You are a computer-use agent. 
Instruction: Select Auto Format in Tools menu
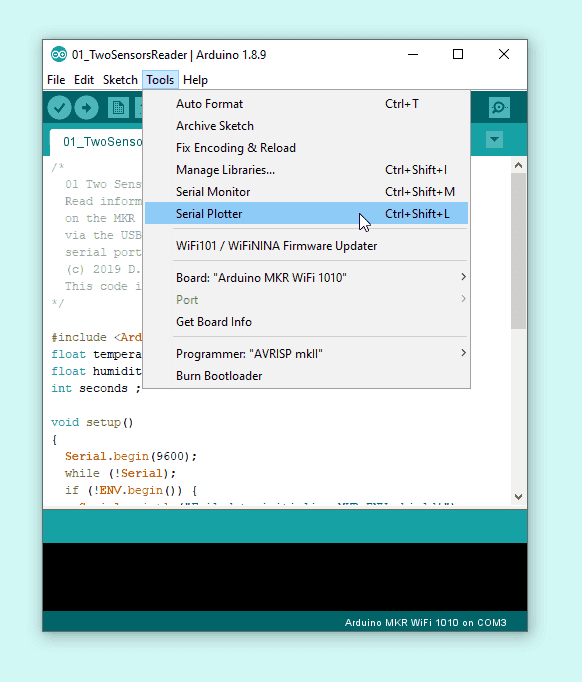[306, 104]
